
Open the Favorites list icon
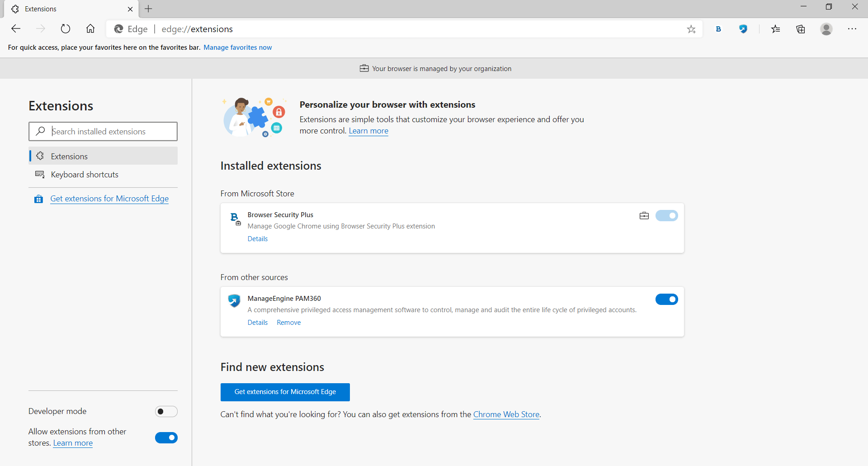coord(776,29)
